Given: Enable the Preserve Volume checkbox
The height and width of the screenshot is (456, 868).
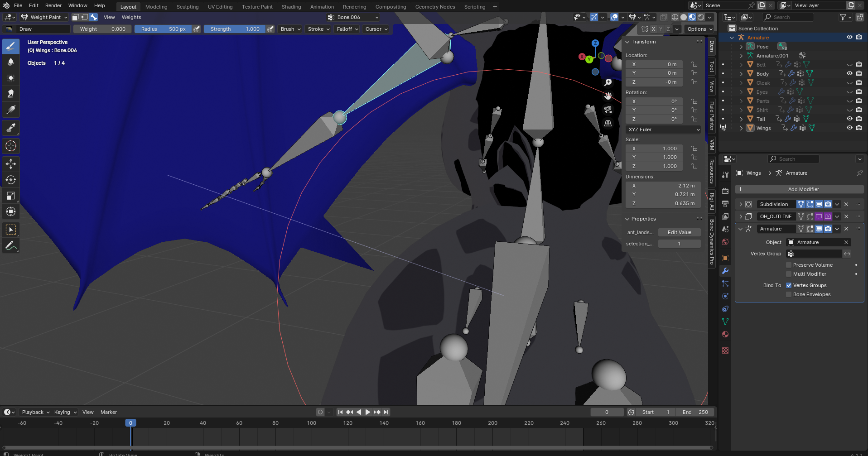Looking at the screenshot, I should 789,265.
